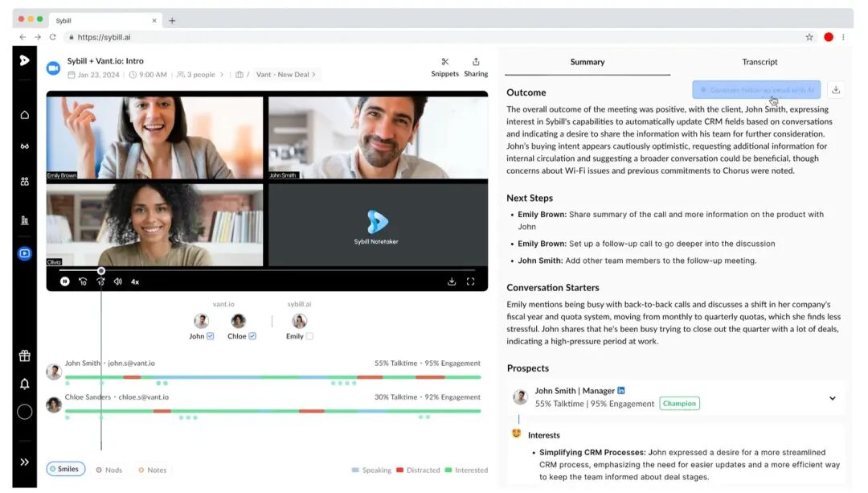Click the Interests emoji icon
The height and width of the screenshot is (493, 868).
tap(517, 433)
